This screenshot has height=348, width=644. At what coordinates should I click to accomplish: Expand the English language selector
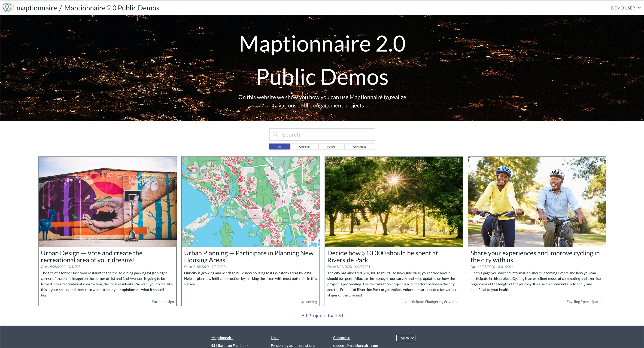(x=406, y=338)
